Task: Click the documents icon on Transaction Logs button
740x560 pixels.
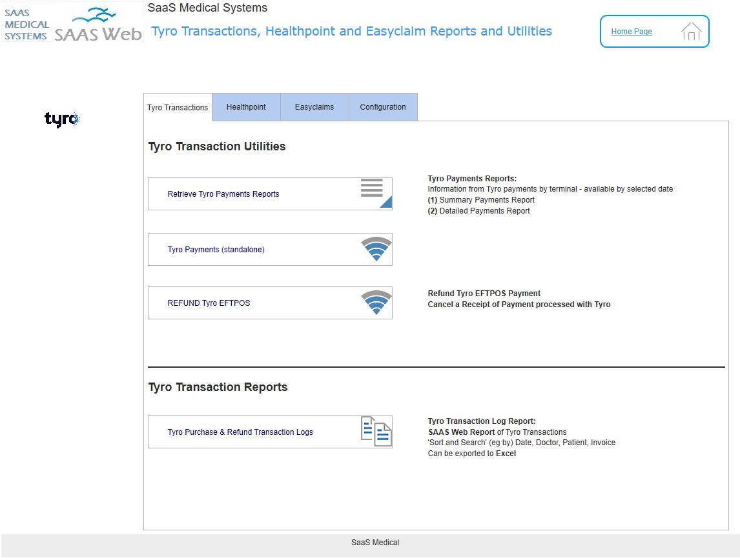Action: click(x=376, y=431)
